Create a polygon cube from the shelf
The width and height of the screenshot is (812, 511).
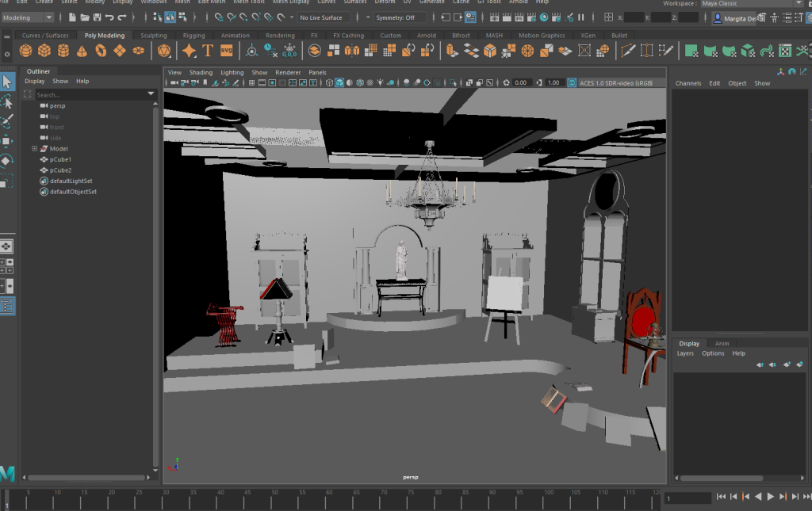(x=44, y=51)
